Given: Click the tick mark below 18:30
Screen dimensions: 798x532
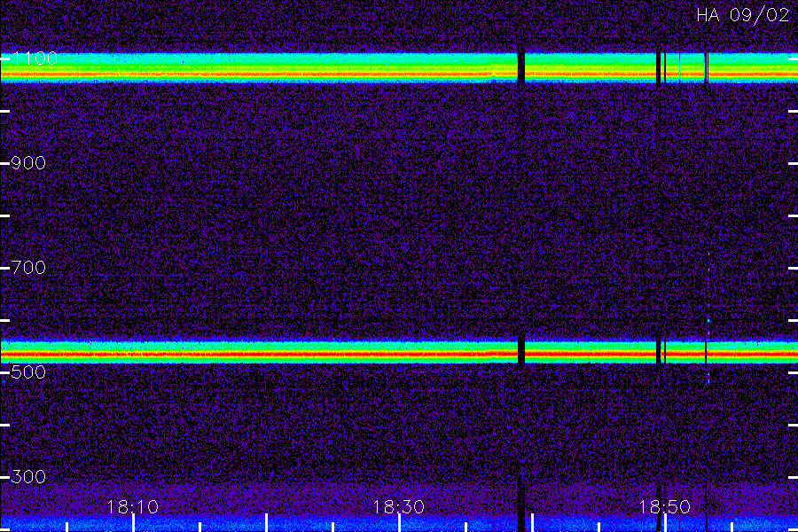Looking at the screenshot, I should coord(400,523).
